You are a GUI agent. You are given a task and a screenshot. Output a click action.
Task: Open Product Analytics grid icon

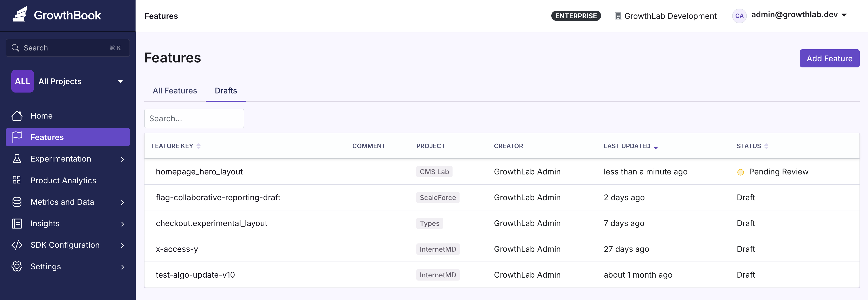(x=17, y=180)
